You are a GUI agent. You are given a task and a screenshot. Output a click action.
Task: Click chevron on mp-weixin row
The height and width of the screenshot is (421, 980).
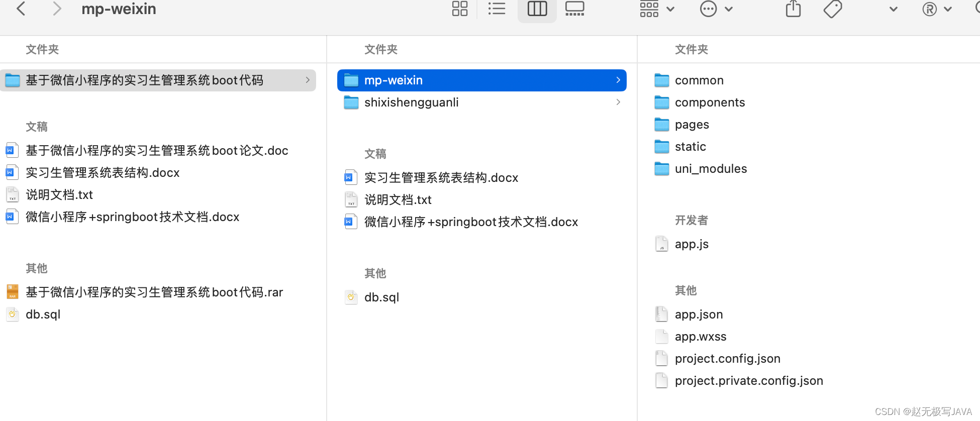pyautogui.click(x=618, y=80)
